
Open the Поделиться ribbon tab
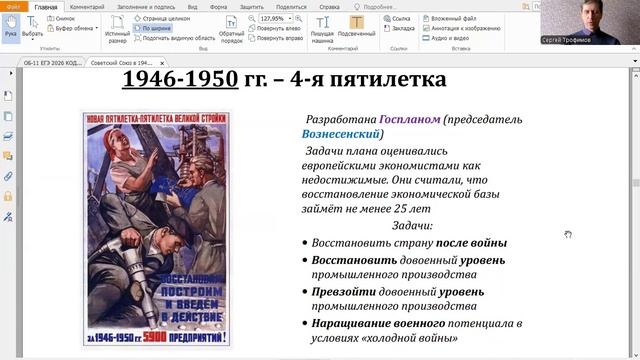[291, 7]
